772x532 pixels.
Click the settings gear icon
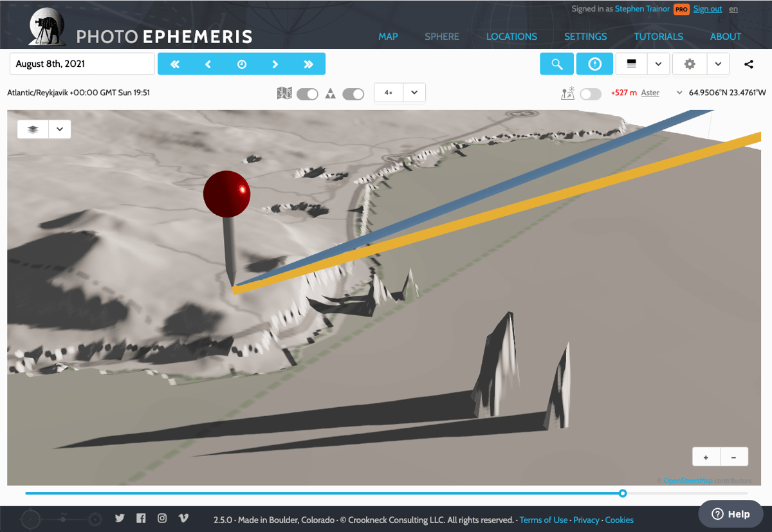690,64
